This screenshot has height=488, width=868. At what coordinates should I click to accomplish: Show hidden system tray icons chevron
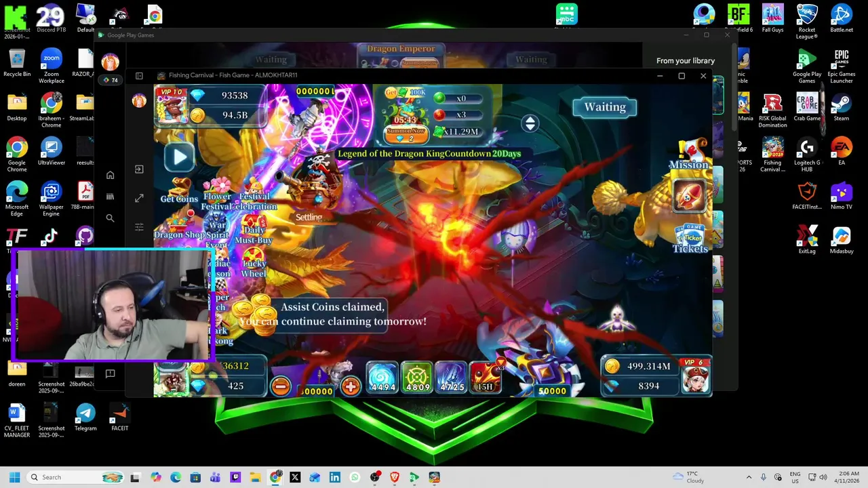click(x=749, y=477)
